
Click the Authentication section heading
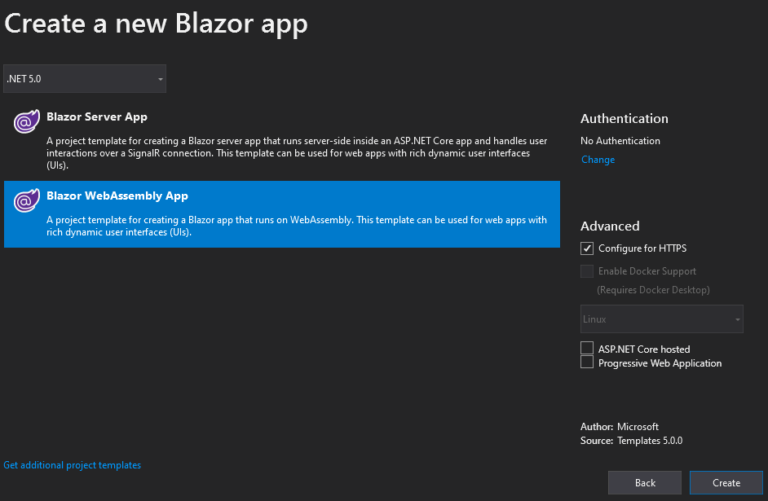tap(624, 118)
